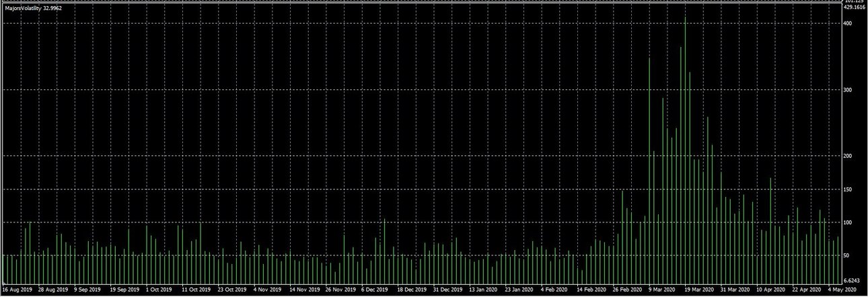The width and height of the screenshot is (868, 297).
Task: Click the 200 level on the value axis
Action: click(x=847, y=156)
